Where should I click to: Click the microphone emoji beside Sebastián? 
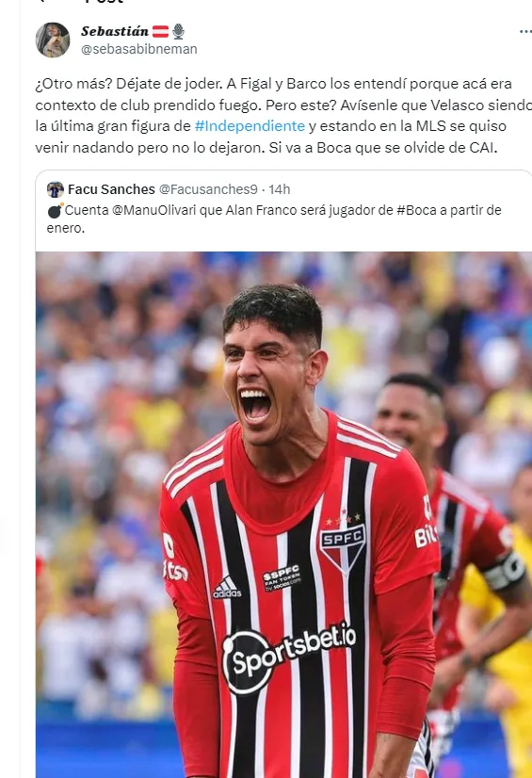tap(179, 32)
